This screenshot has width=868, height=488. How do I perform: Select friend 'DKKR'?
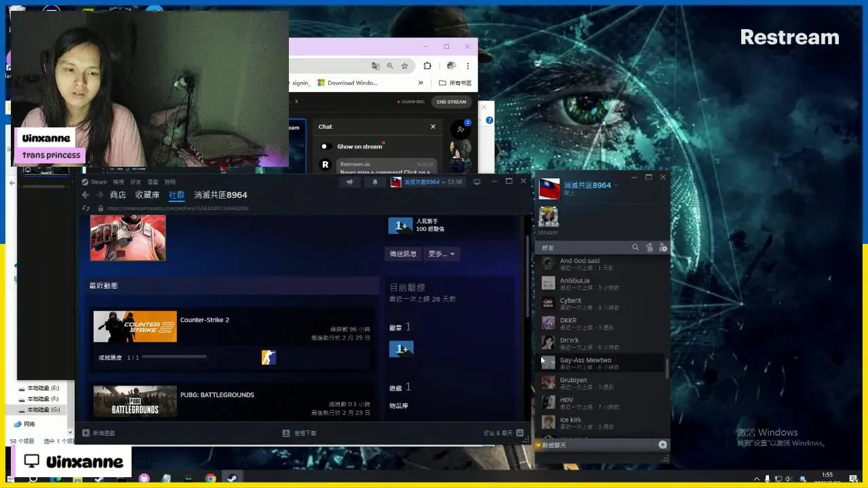click(601, 323)
